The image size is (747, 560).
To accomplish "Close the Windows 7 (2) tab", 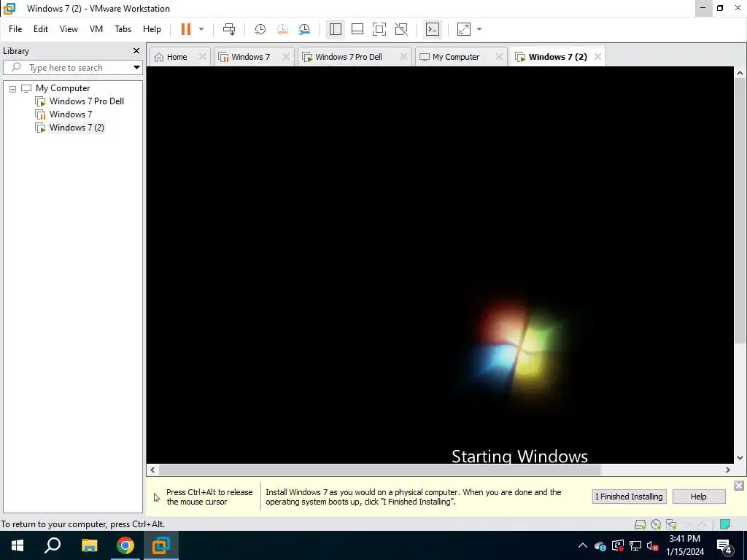I will 597,57.
